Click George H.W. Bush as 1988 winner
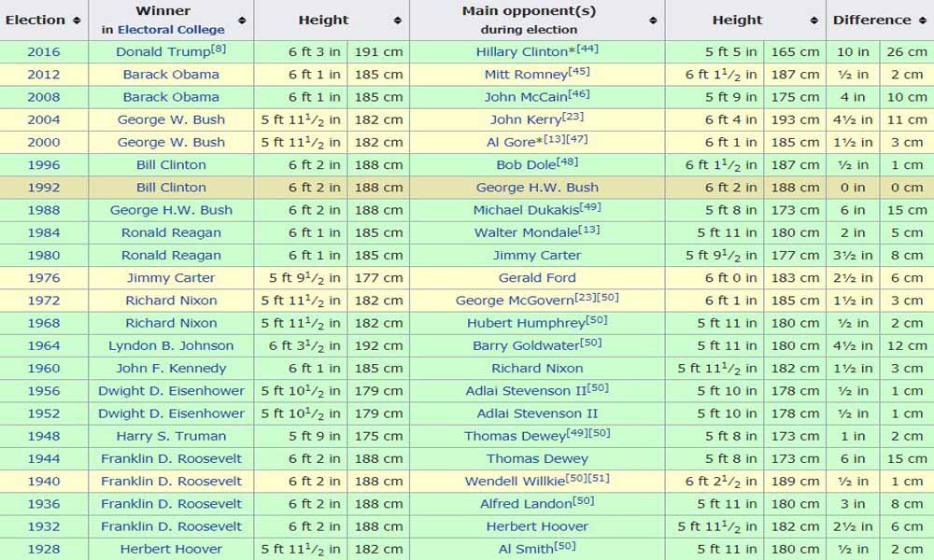 pyautogui.click(x=171, y=210)
